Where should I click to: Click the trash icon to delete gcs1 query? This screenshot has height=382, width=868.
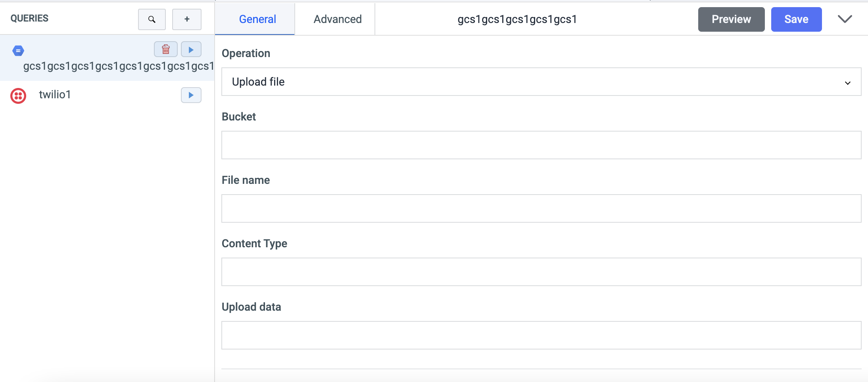(x=165, y=49)
